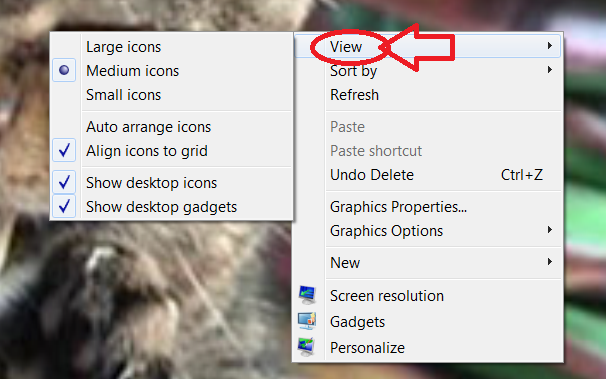Toggle Show desktop icons checkmark
The width and height of the screenshot is (606, 379).
coord(64,182)
